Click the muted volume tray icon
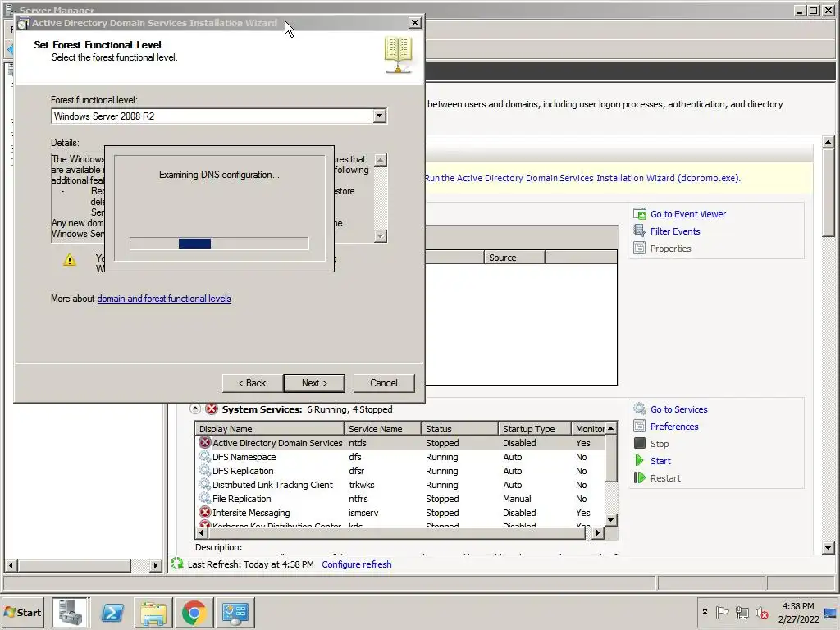 tap(761, 612)
